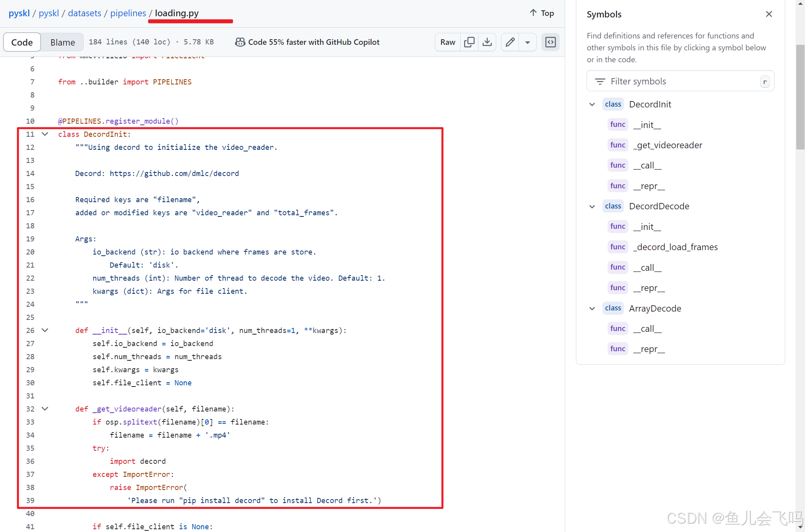Screen dimensions: 805x532
Task: Open Raw file view
Action: tap(447, 42)
